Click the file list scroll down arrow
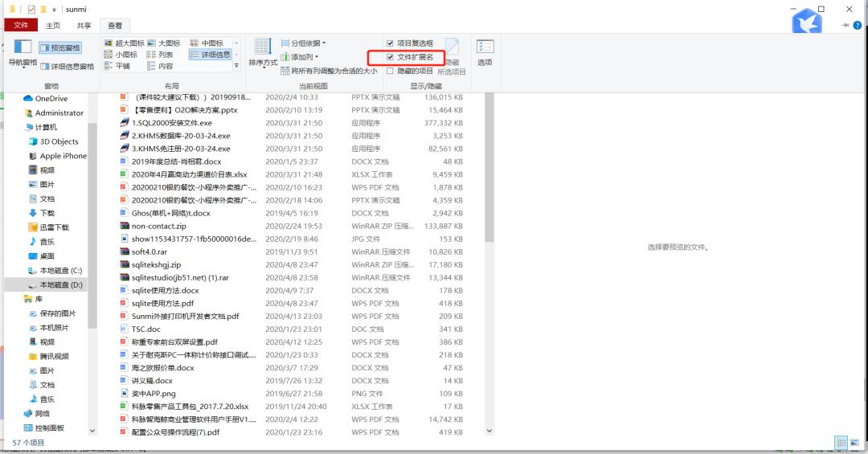The height and width of the screenshot is (454, 868). click(489, 431)
